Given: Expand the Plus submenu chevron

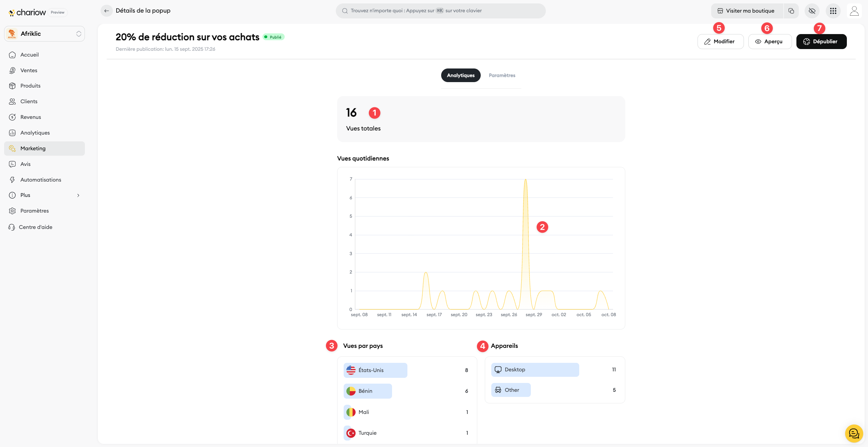Looking at the screenshot, I should 78,195.
